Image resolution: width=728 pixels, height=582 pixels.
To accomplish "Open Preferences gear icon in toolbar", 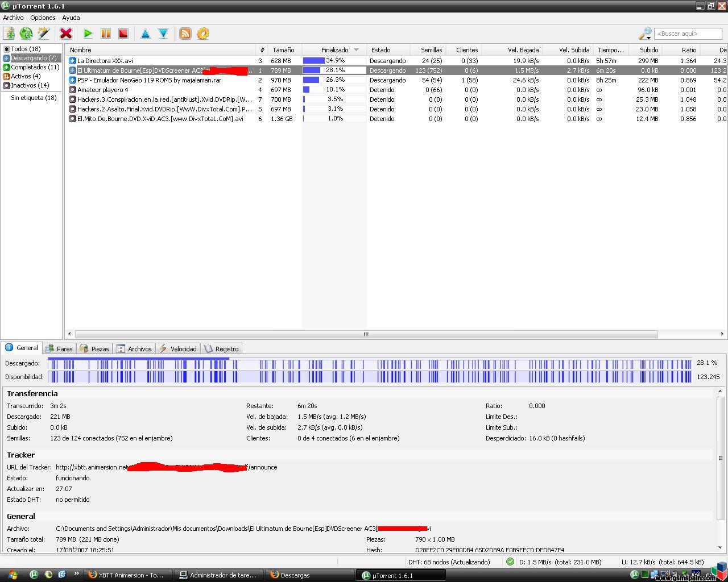I will 203,34.
